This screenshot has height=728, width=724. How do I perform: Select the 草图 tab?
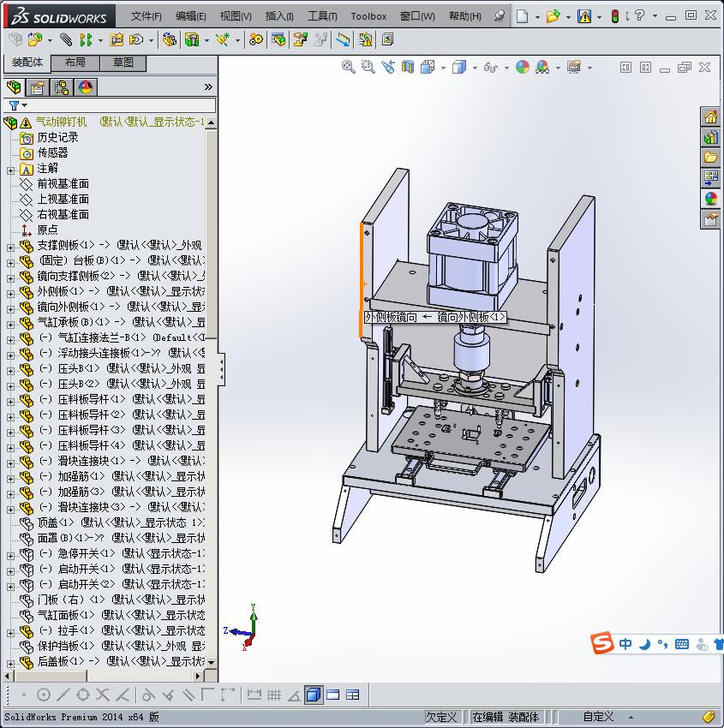[123, 63]
